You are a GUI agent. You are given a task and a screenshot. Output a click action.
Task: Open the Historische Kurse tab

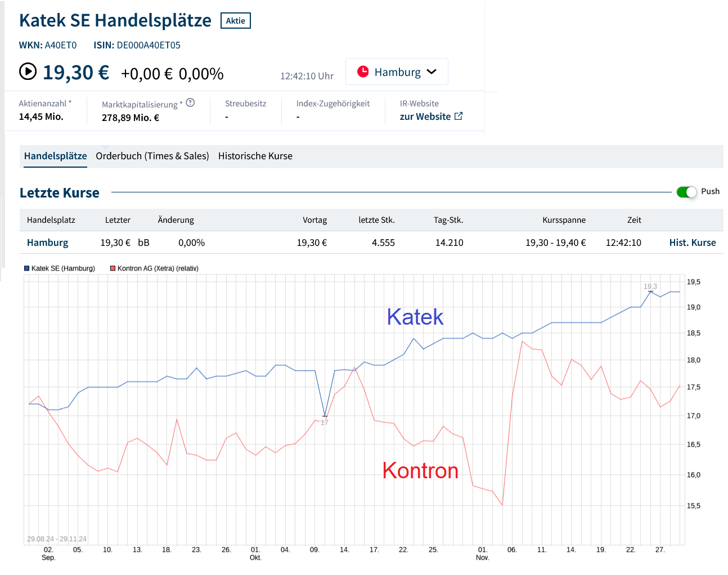pos(255,156)
